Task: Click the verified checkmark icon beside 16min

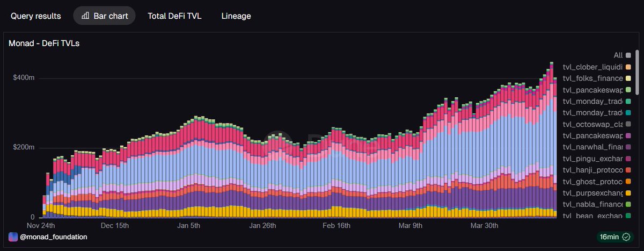Action: 627,236
